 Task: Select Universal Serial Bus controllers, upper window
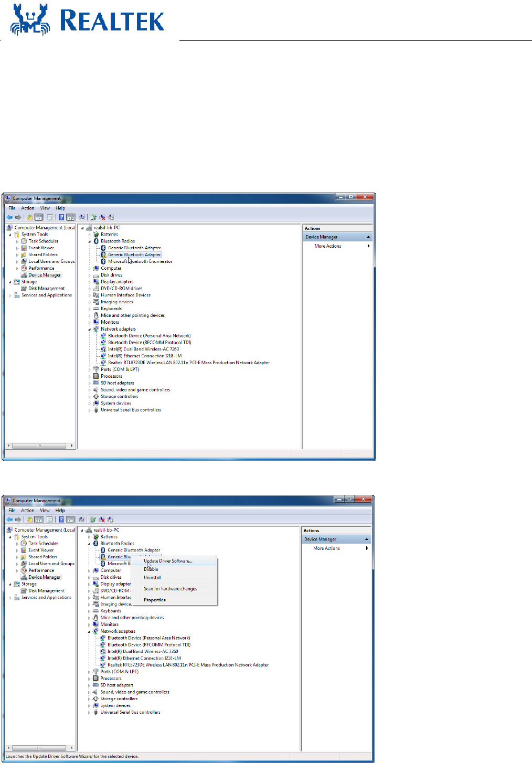click(131, 410)
